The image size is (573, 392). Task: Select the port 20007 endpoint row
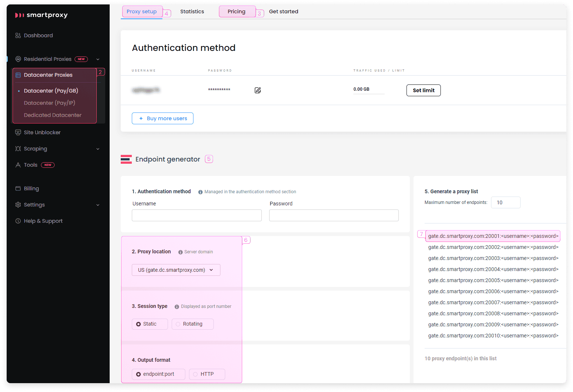click(x=493, y=302)
